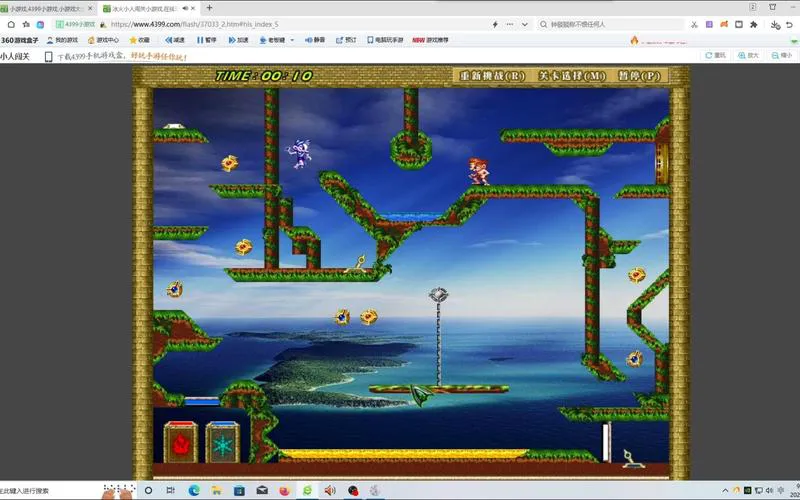Open Cortana circle icon on taskbar
800x500 pixels.
[148, 490]
